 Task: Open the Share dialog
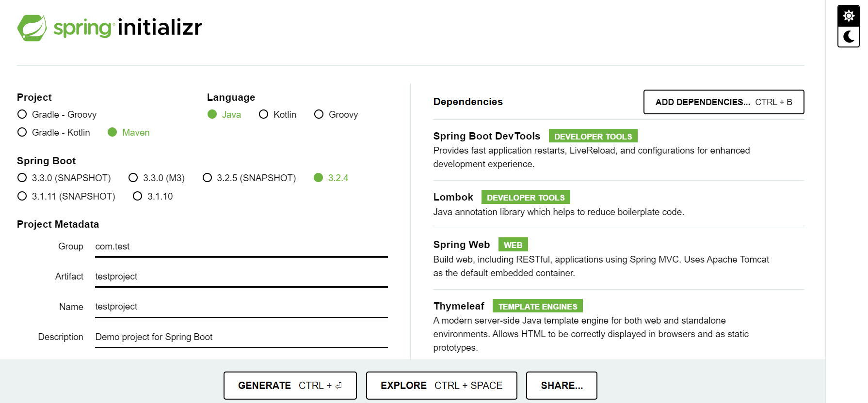(562, 386)
